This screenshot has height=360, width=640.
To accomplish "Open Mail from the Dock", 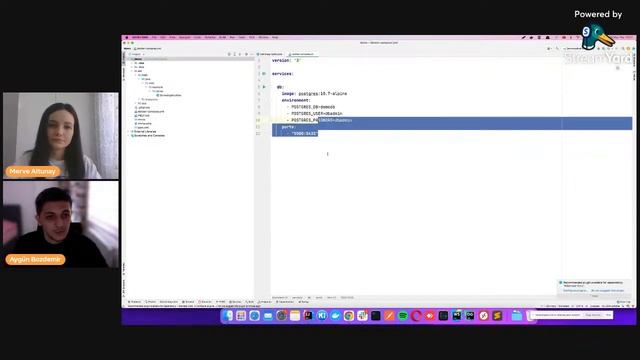I will (268, 316).
